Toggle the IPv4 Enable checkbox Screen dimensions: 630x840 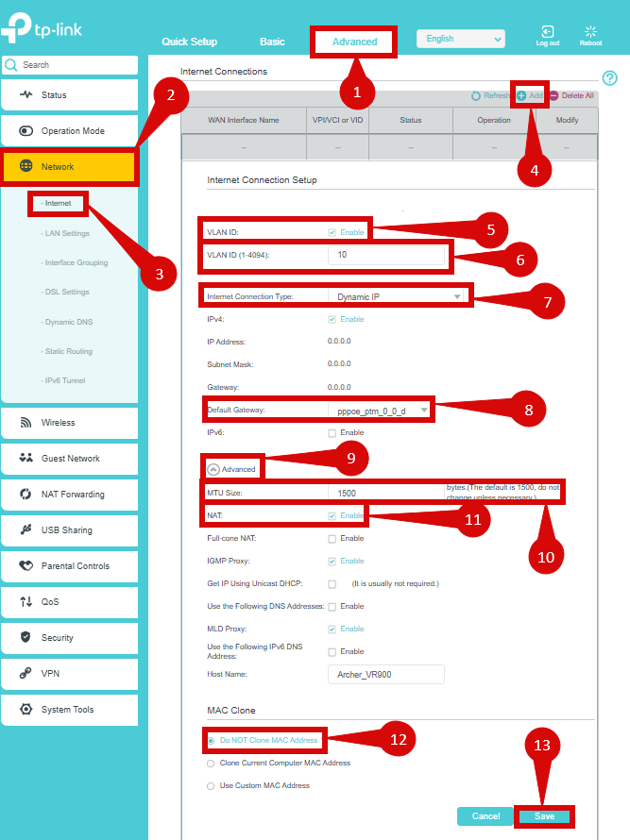point(332,319)
